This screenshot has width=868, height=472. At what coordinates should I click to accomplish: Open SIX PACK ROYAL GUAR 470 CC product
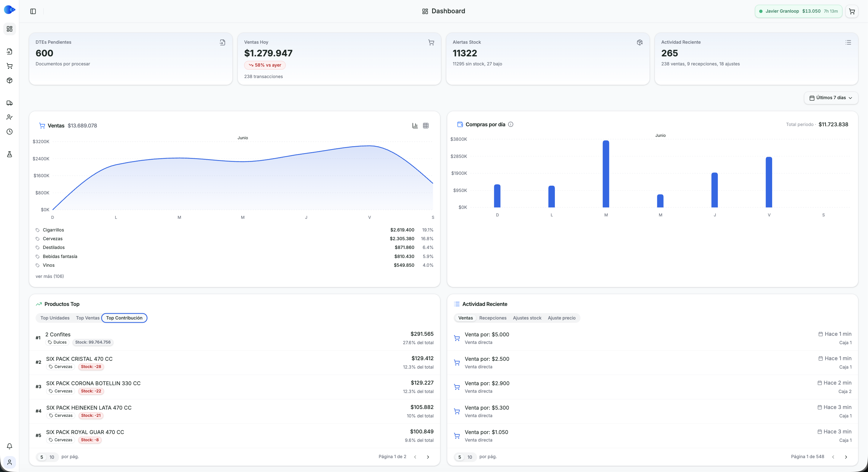click(234, 436)
